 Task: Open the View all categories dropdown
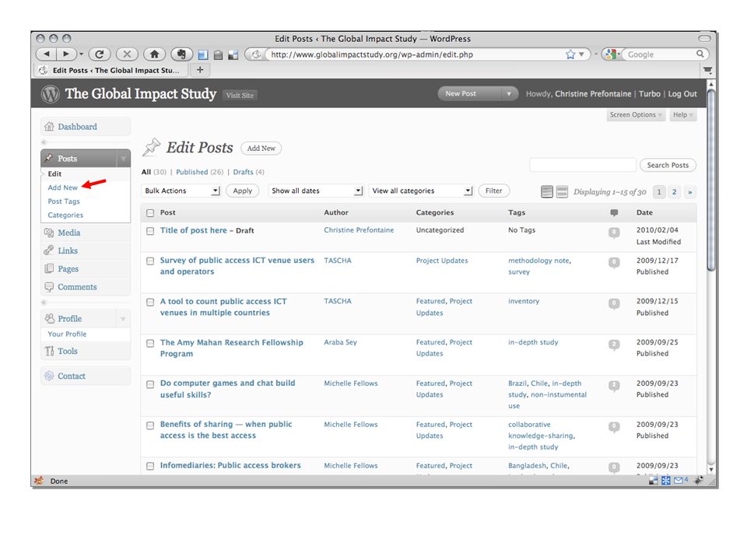tap(421, 191)
